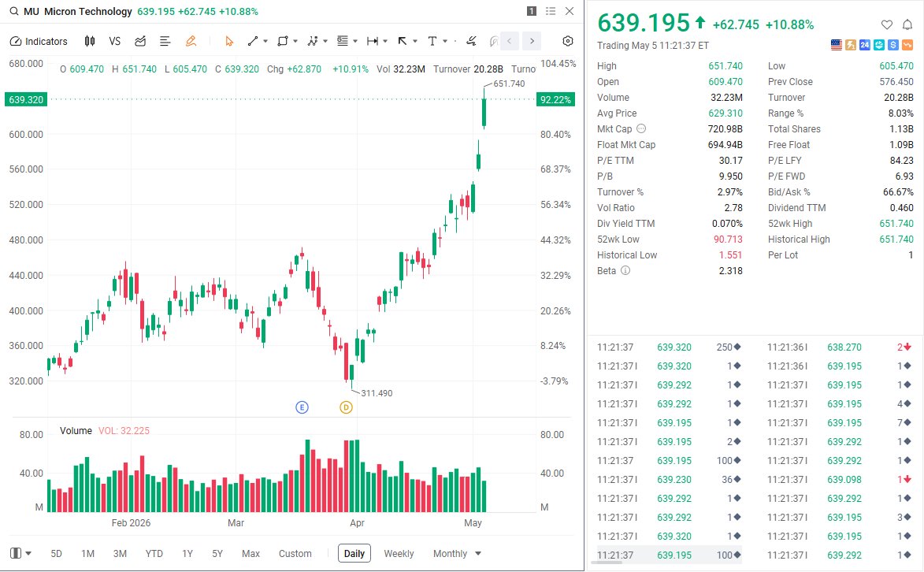The height and width of the screenshot is (572, 924).
Task: Click the chart overlay icon next to VS
Action: coord(140,41)
